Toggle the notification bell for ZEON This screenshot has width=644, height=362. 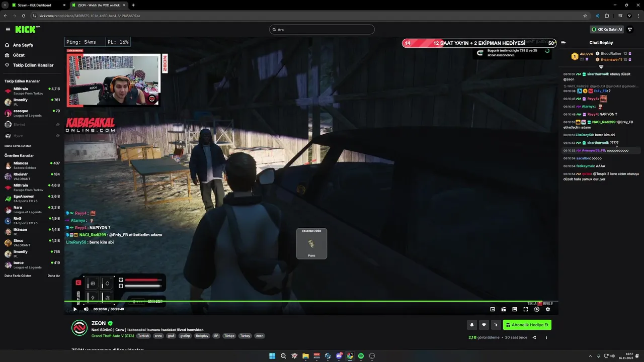click(x=472, y=325)
